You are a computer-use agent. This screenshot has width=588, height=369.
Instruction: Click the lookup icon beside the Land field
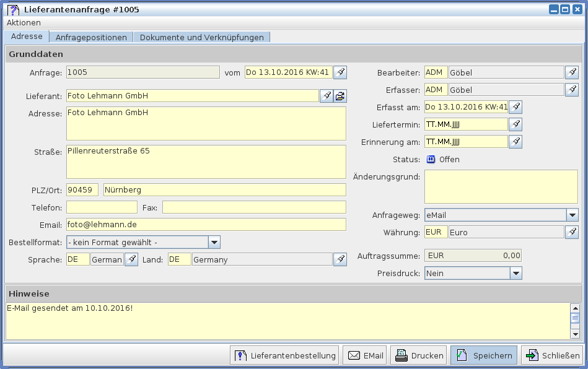[x=340, y=259]
